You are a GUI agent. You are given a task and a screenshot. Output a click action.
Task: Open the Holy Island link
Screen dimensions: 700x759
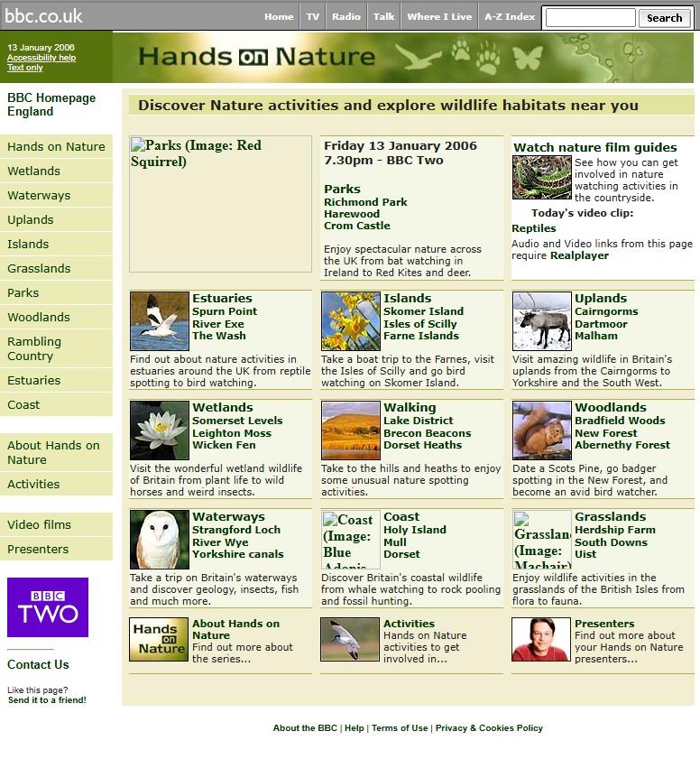tap(415, 530)
